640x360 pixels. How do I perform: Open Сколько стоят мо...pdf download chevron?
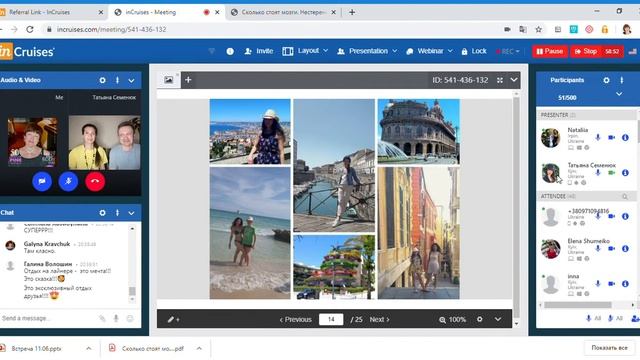tap(199, 348)
